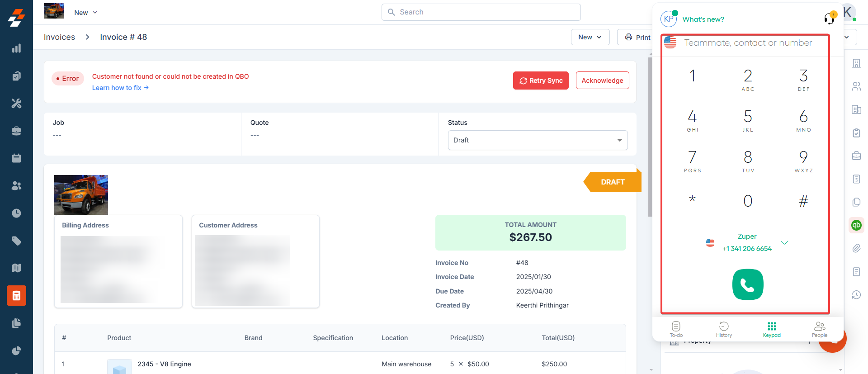Viewport: 868px width, 374px height.
Task: Open the What's new? link
Action: click(703, 19)
